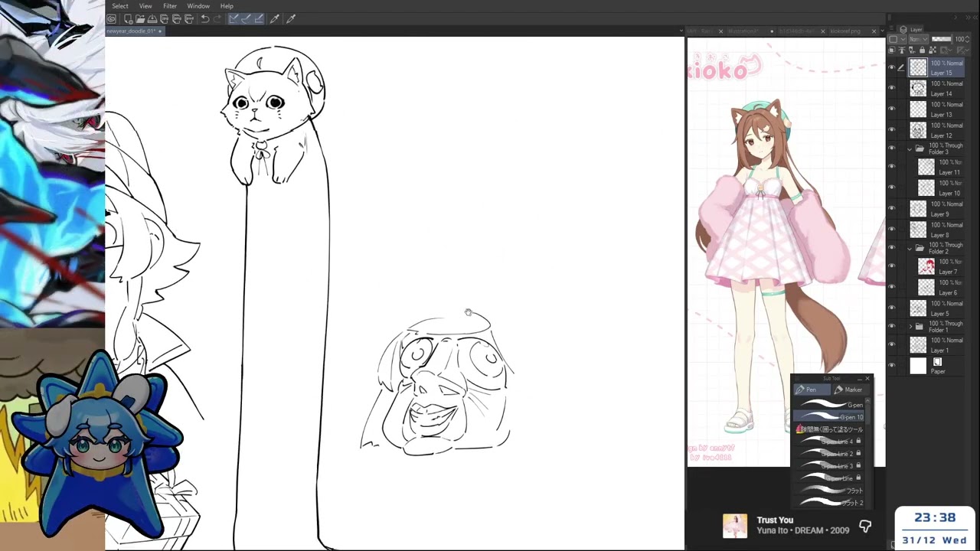Toggle the first snap-to-ruler icon

point(234,18)
